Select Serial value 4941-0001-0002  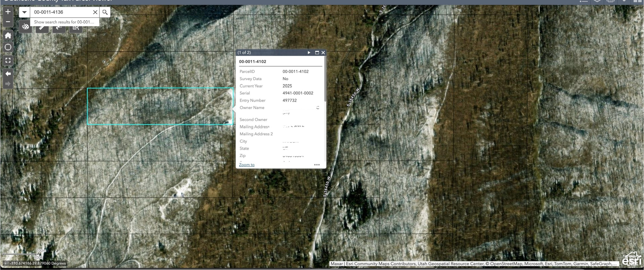(298, 93)
